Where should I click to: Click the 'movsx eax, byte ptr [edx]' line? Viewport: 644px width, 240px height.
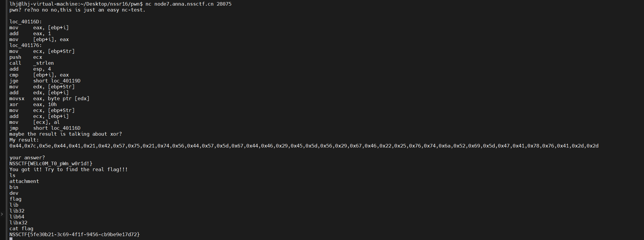coord(49,98)
